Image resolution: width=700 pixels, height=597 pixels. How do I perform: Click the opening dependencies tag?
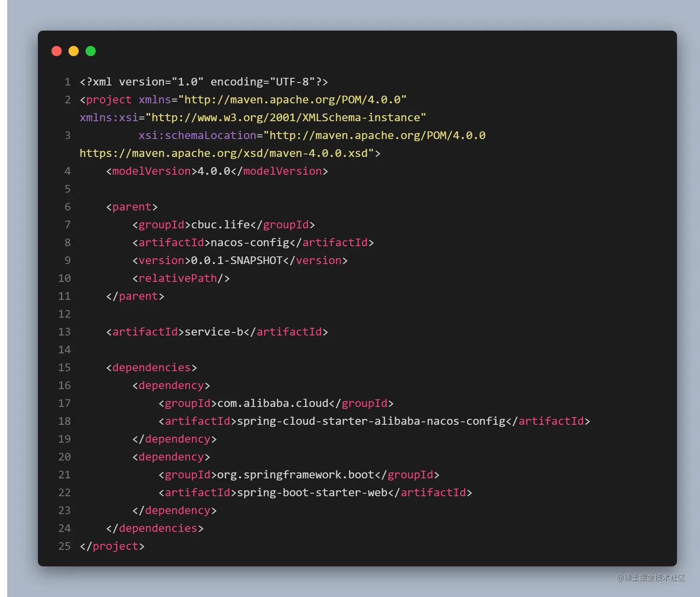[151, 368]
